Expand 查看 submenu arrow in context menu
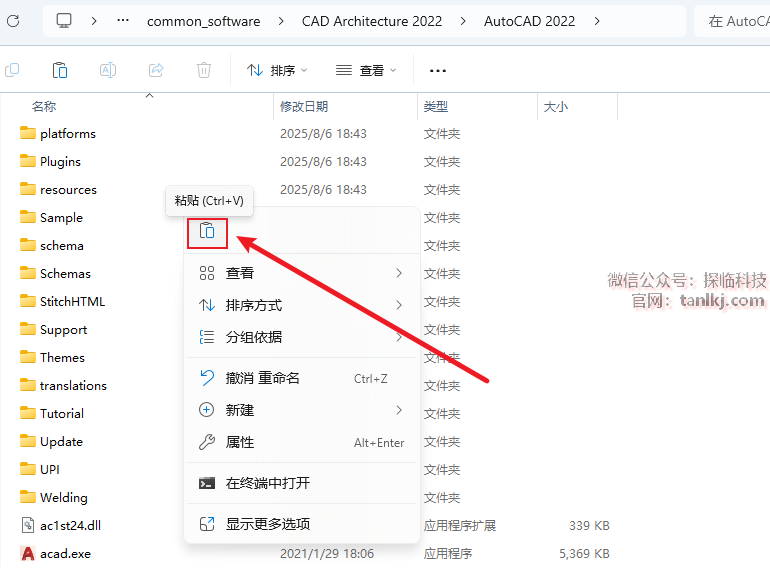Image resolution: width=770 pixels, height=573 pixels. pyautogui.click(x=399, y=273)
